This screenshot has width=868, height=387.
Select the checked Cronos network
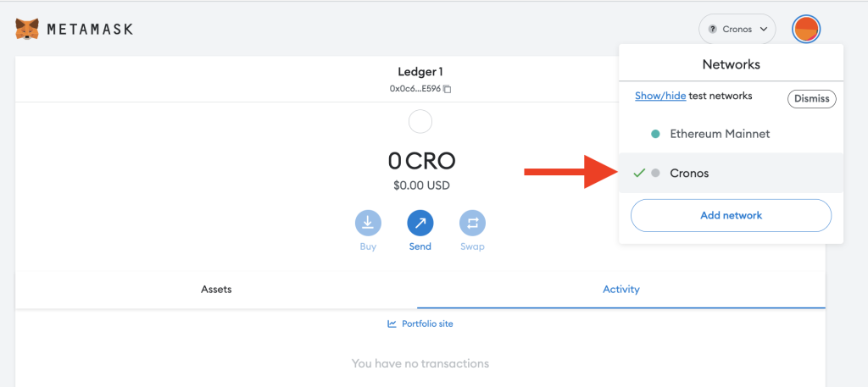[689, 173]
